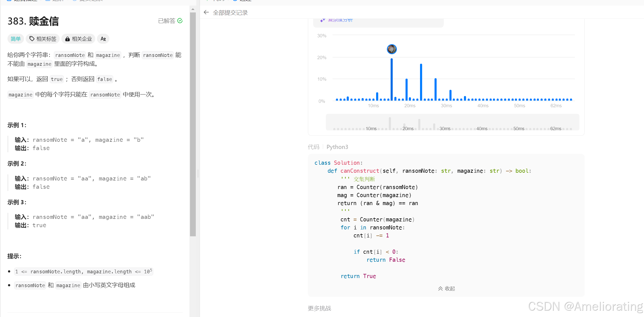Click the runtime range selector strip below chart
644x317 pixels.
(452, 122)
